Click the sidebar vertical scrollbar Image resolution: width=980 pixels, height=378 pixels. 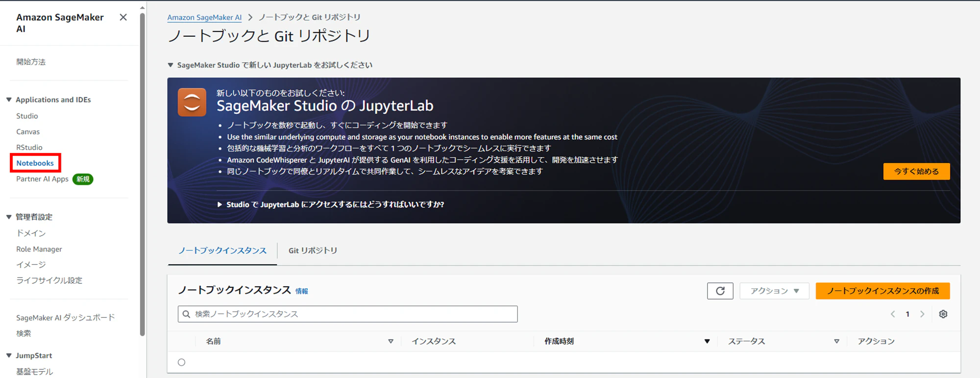143,174
